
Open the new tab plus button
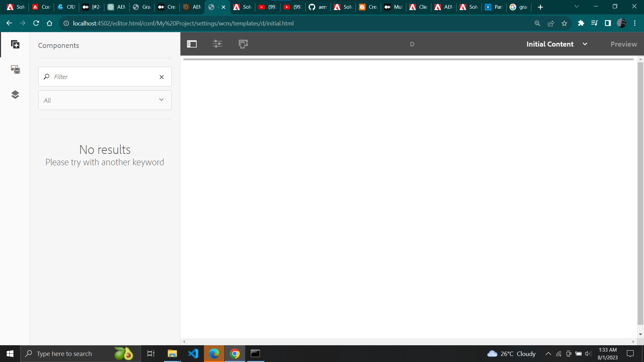point(540,7)
